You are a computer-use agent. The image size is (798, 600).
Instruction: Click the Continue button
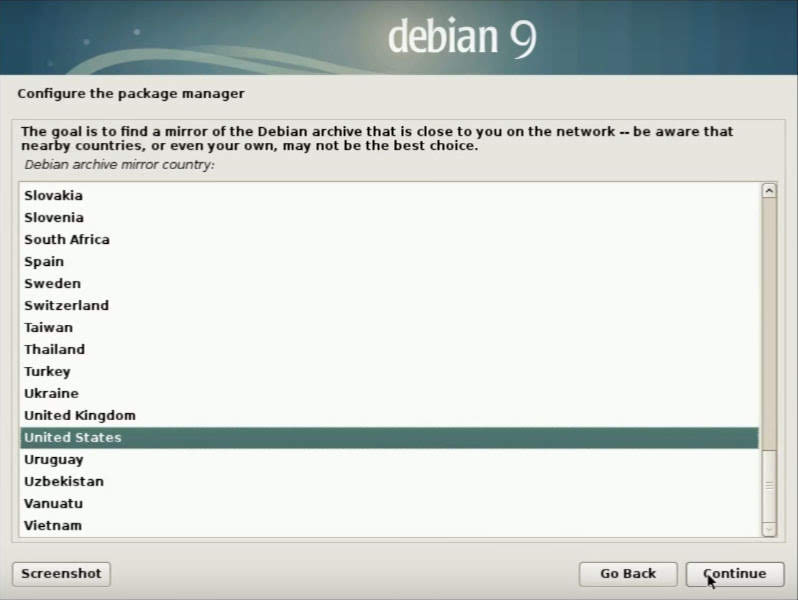pyautogui.click(x=734, y=574)
